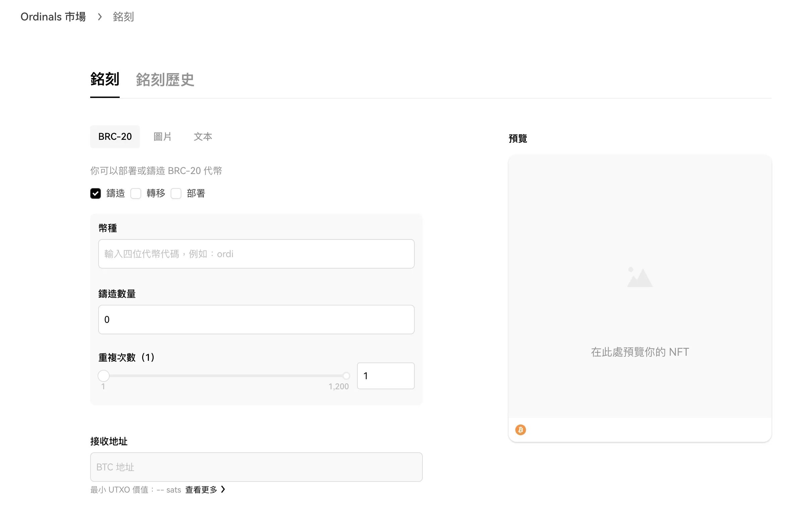Select the 銘刻 main tab

coord(105,79)
